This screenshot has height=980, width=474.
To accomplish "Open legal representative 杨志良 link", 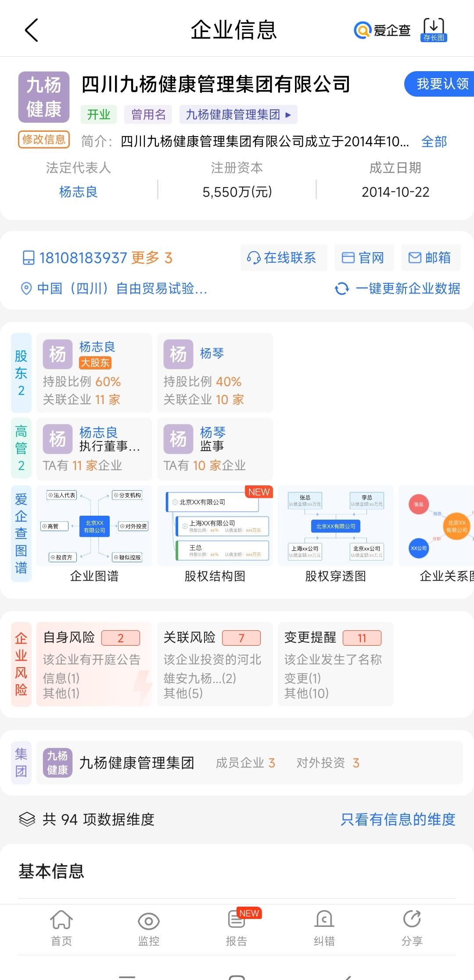I will pos(78,192).
